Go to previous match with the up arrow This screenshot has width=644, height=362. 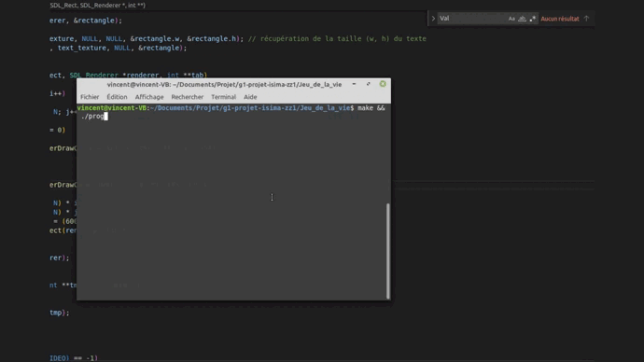[586, 19]
